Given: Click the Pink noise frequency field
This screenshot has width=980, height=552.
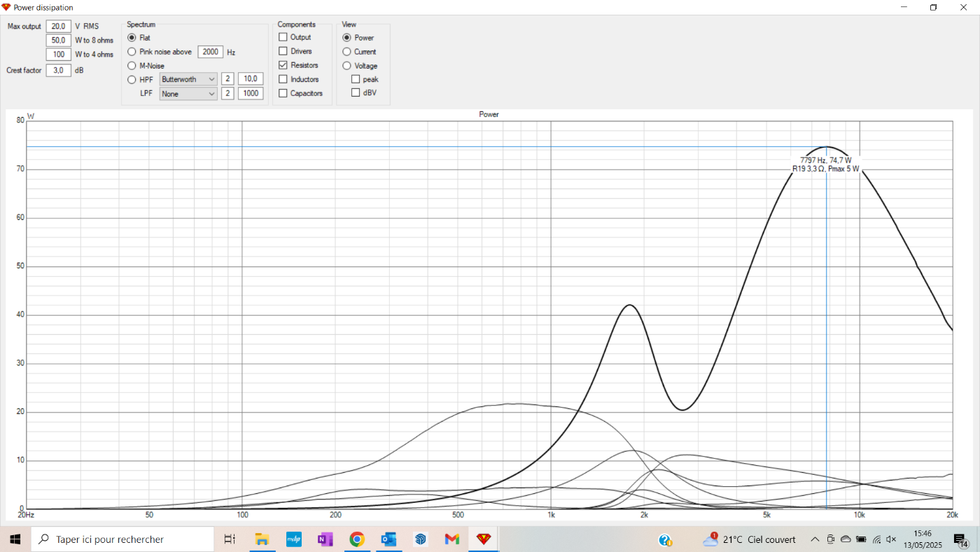Looking at the screenshot, I should pos(211,52).
